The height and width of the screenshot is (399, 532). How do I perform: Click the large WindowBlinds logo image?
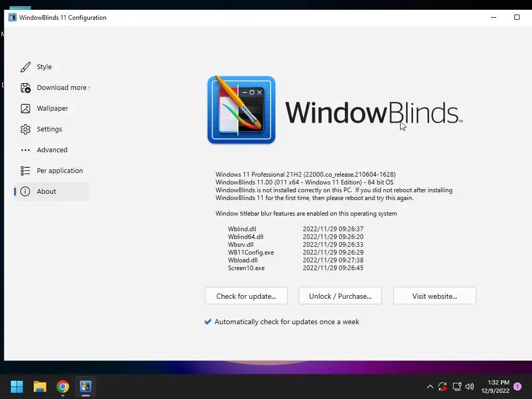click(x=241, y=110)
